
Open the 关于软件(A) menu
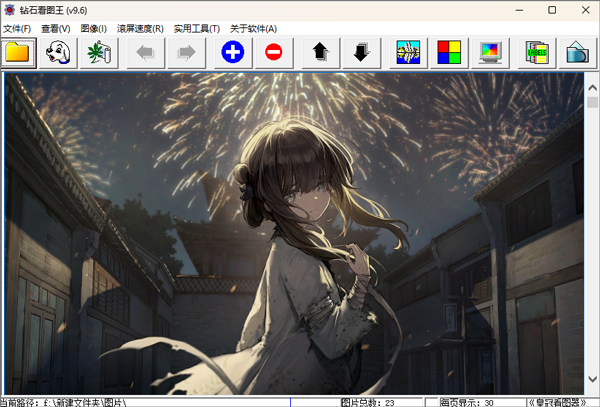253,29
